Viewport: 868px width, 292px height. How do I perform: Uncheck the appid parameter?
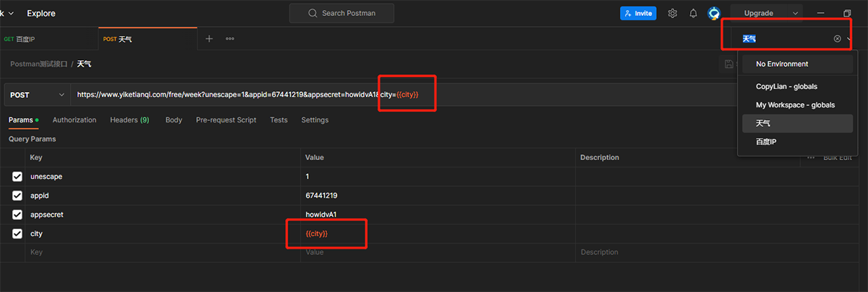17,196
